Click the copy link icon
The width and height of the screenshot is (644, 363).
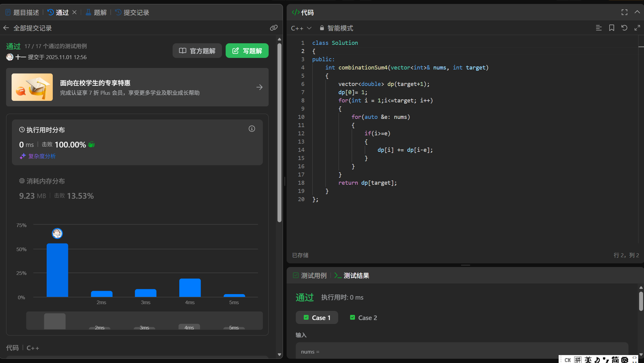click(x=274, y=28)
